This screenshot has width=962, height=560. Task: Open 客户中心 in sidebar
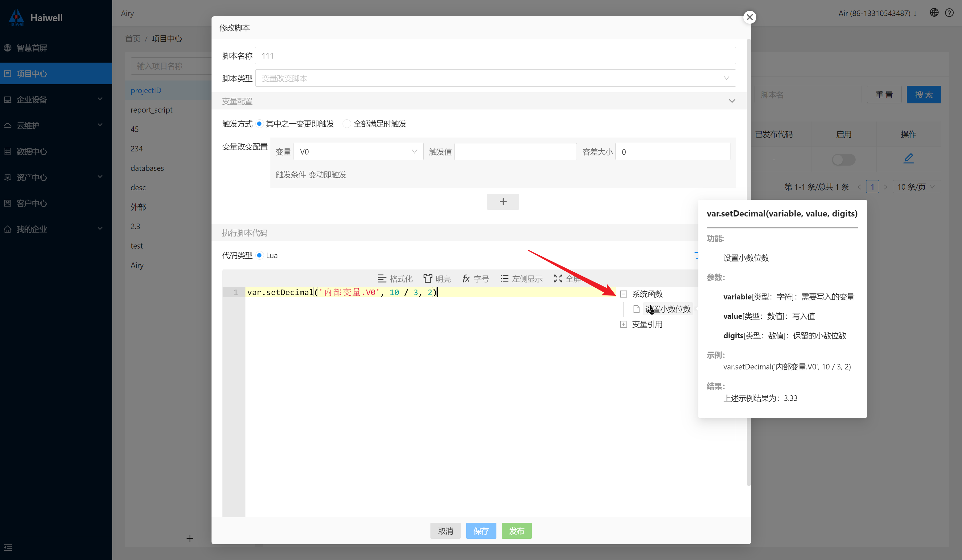tap(56, 203)
